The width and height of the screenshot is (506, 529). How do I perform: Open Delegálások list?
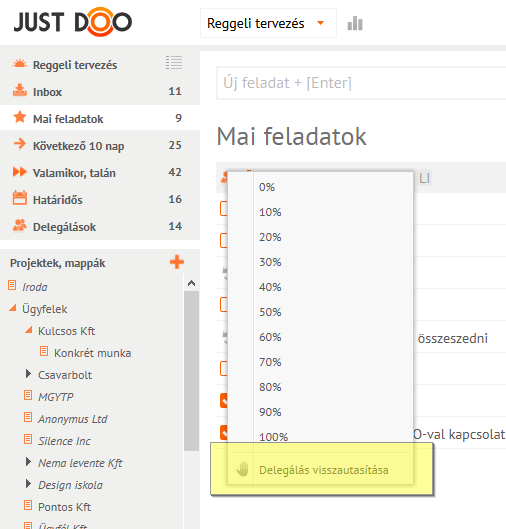pos(64,227)
